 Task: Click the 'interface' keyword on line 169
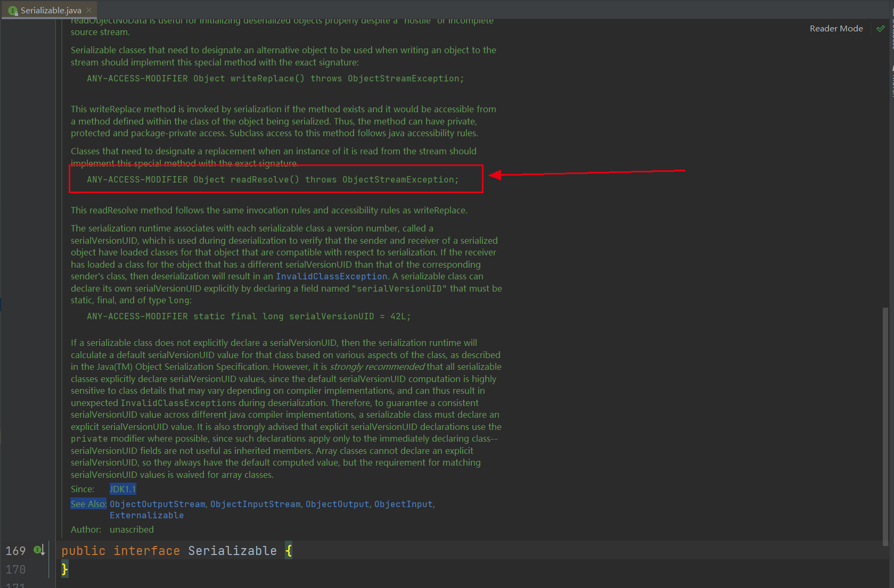click(146, 551)
